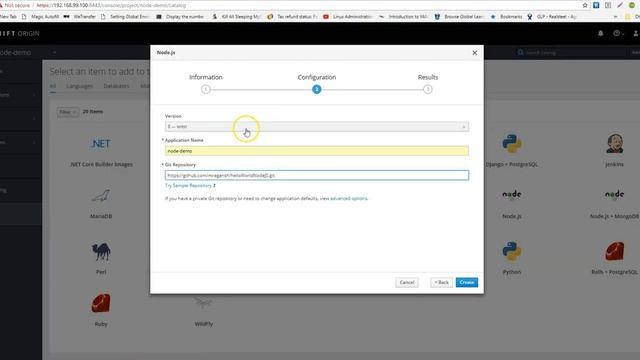Image resolution: width=640 pixels, height=360 pixels.
Task: Select the Results step circle
Action: (x=428, y=89)
